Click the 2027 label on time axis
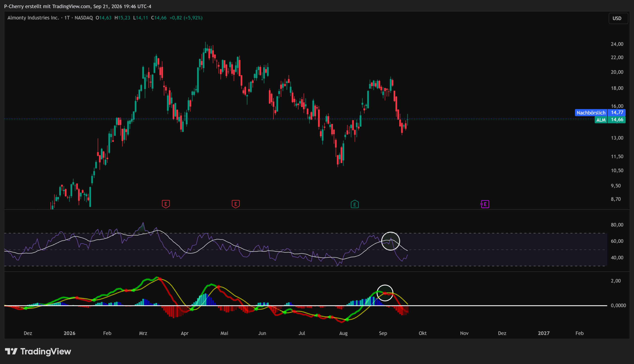The image size is (634, 364). pyautogui.click(x=544, y=333)
